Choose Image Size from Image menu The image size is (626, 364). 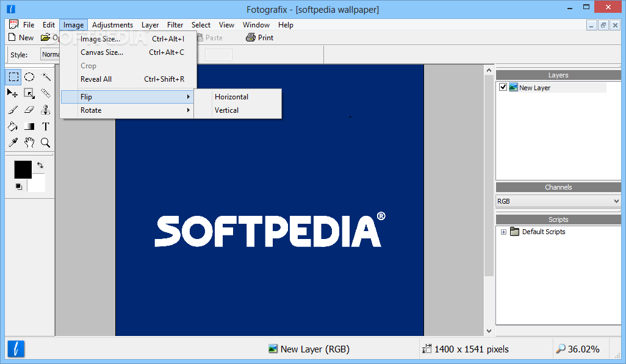click(128, 38)
